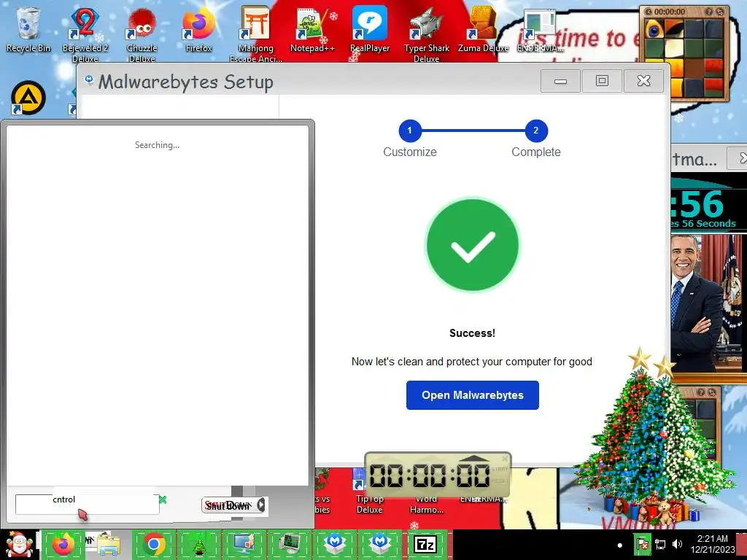
Task: Close the Malwarebytes Setup window
Action: [643, 81]
